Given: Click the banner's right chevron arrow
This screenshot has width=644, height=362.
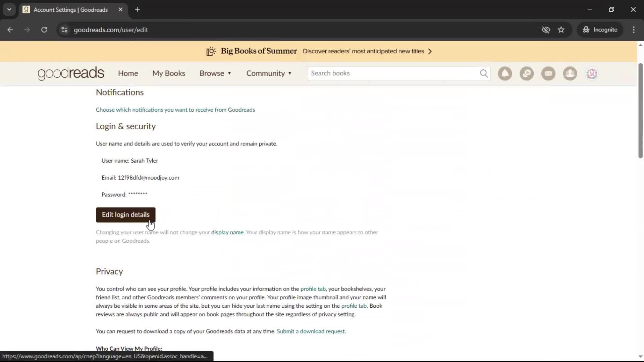Looking at the screenshot, I should coord(430,51).
